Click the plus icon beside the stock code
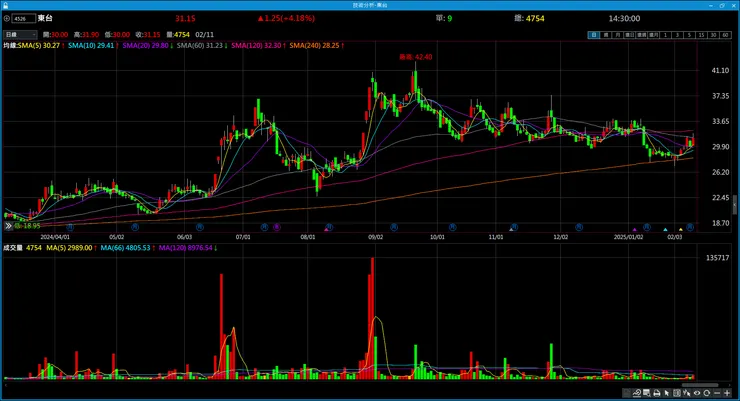The image size is (740, 401). [x=7, y=18]
